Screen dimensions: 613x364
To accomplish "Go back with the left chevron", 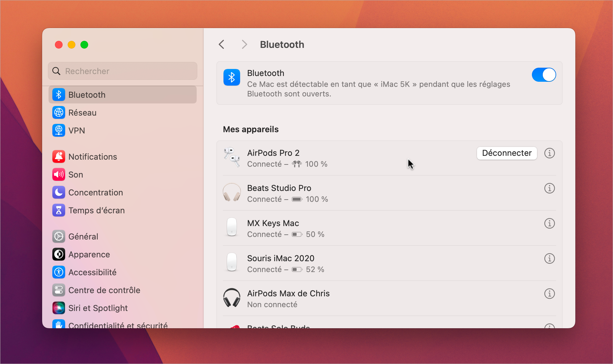I will coord(222,44).
